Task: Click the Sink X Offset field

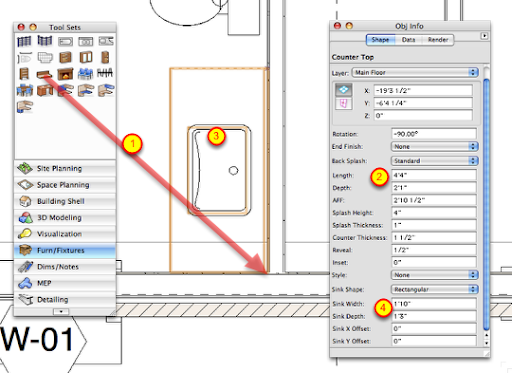Action: 434,329
